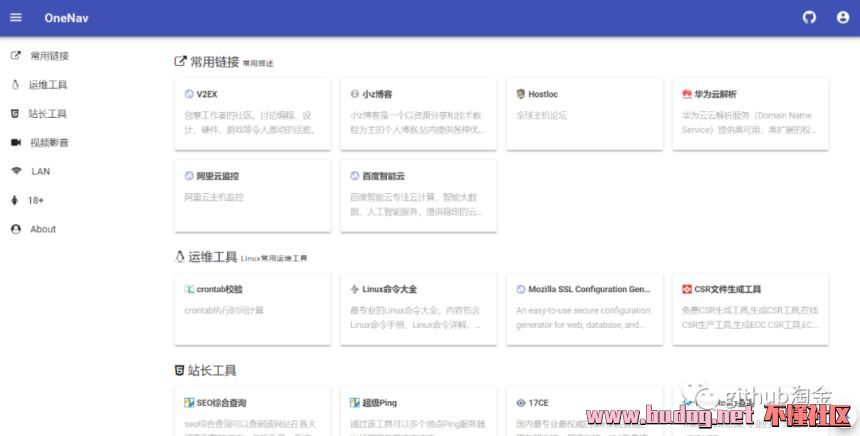Screen dimensions: 860x436
Task: Click the 运维工具 section heading
Action: coord(213,257)
